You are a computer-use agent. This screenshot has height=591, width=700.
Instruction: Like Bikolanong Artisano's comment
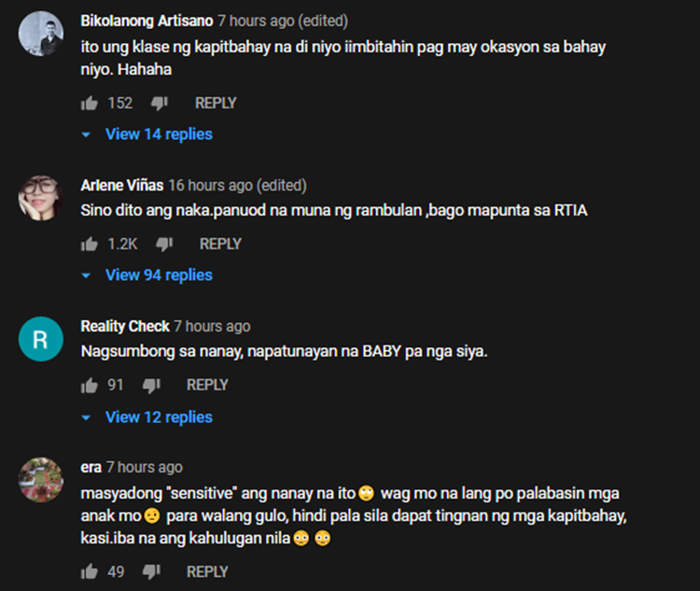pyautogui.click(x=90, y=104)
